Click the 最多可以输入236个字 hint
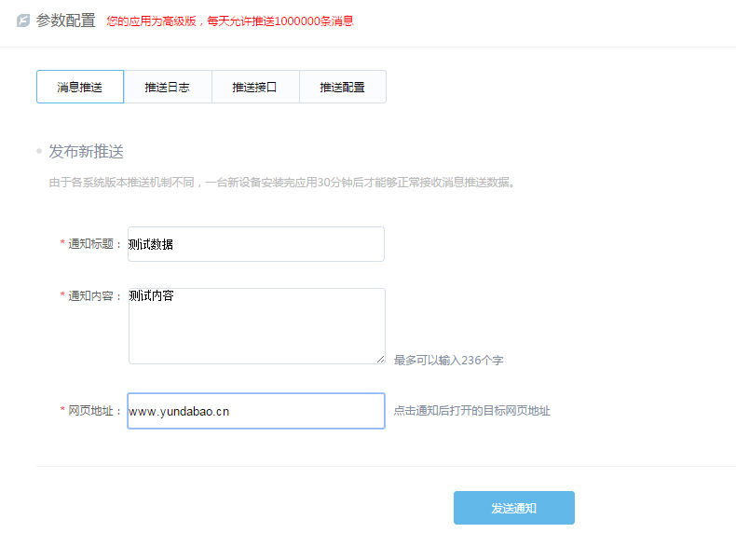 [448, 360]
